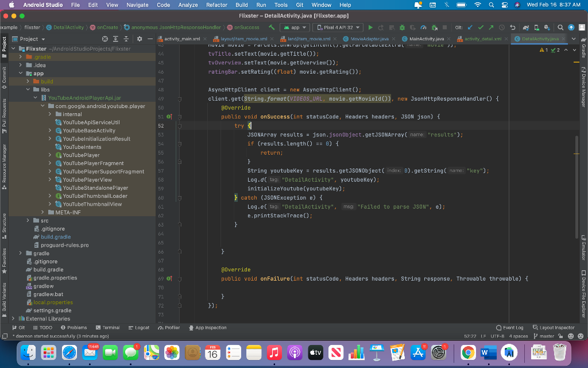The image size is (588, 368).
Task: Click the UTF-8 encoding in status bar
Action: click(x=497, y=336)
